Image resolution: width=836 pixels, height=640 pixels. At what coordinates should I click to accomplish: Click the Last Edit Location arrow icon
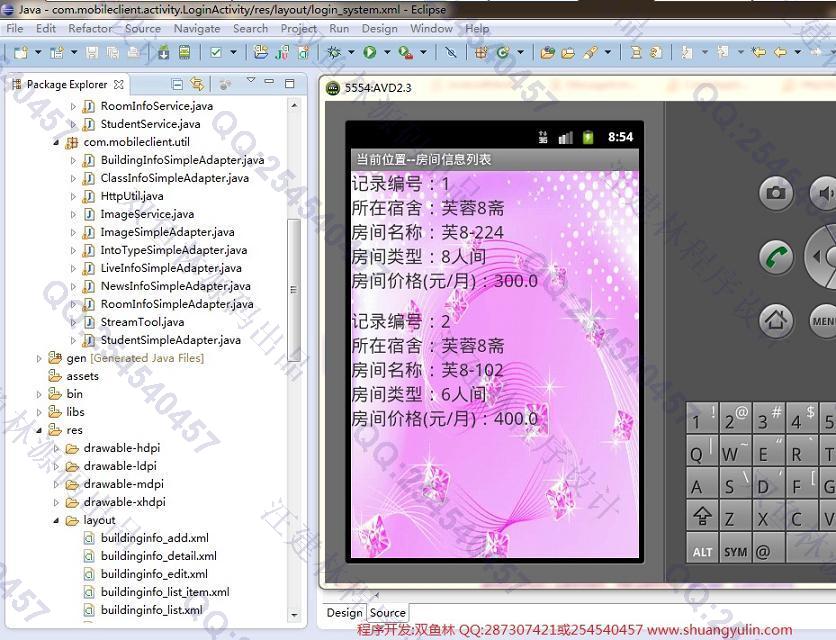[x=759, y=52]
